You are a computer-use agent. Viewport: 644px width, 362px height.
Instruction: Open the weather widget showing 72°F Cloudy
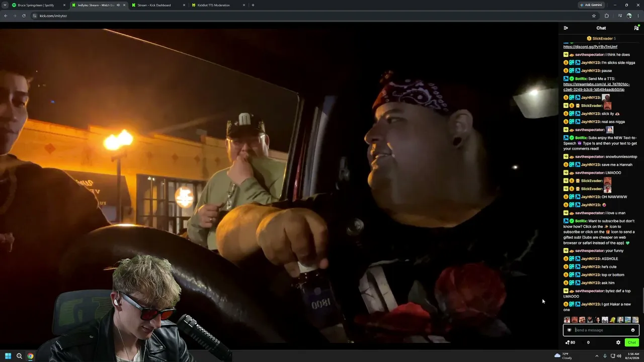[563, 356]
